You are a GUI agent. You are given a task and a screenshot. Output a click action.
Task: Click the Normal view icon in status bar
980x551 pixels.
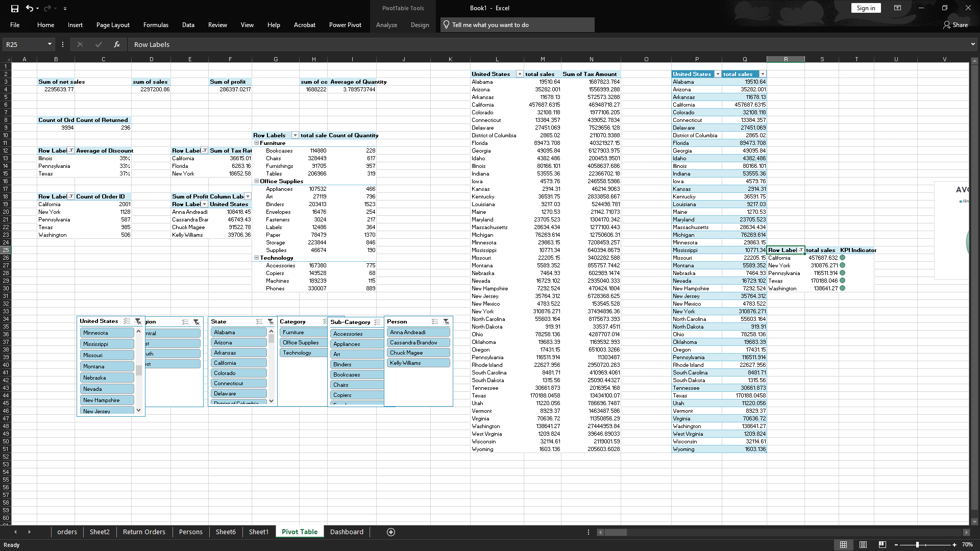844,545
